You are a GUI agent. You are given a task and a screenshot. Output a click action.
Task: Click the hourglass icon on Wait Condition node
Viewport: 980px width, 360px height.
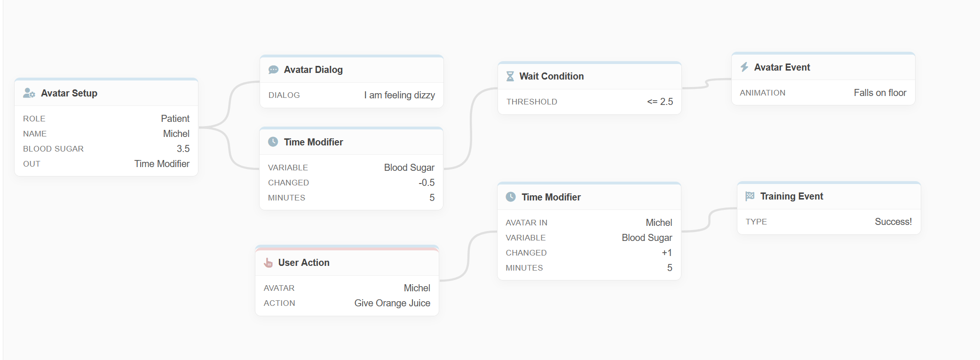pos(511,76)
